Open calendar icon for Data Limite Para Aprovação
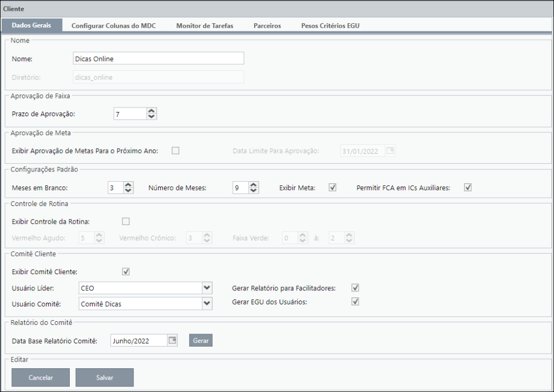The width and height of the screenshot is (554, 392). click(390, 151)
